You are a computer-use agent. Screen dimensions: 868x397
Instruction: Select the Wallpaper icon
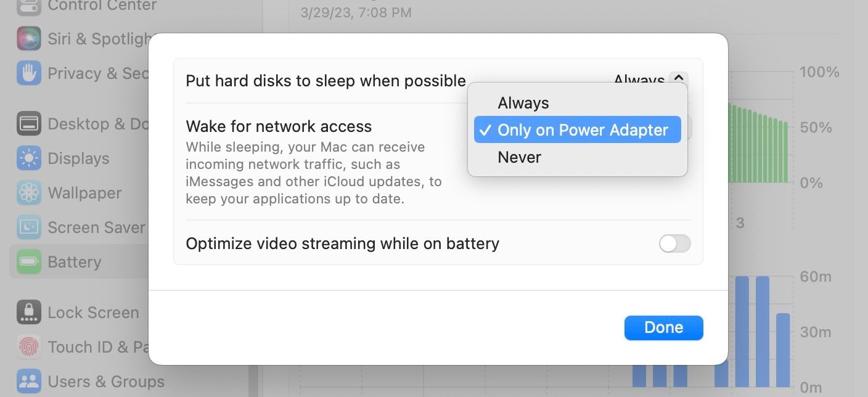coord(27,193)
